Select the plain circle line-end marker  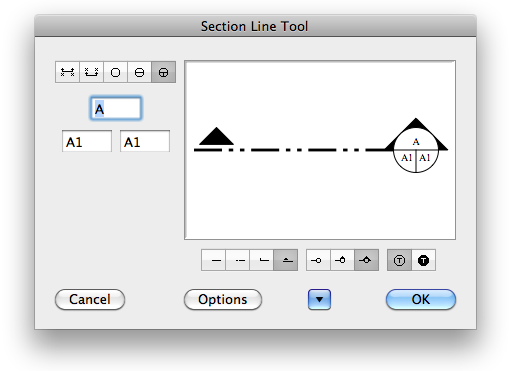(x=318, y=260)
